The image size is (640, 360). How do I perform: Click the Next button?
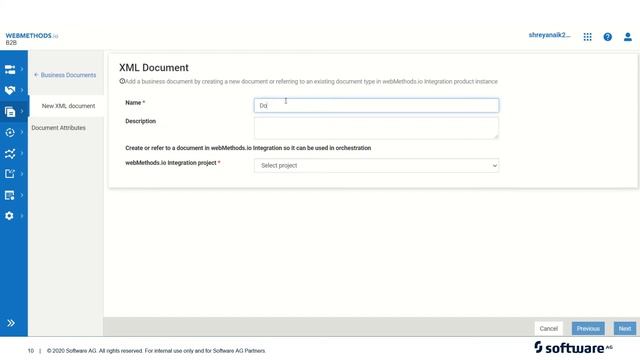tap(624, 329)
